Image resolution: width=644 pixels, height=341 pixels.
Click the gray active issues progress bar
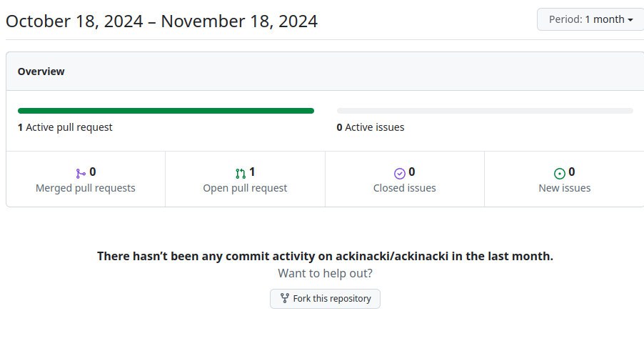pos(485,111)
